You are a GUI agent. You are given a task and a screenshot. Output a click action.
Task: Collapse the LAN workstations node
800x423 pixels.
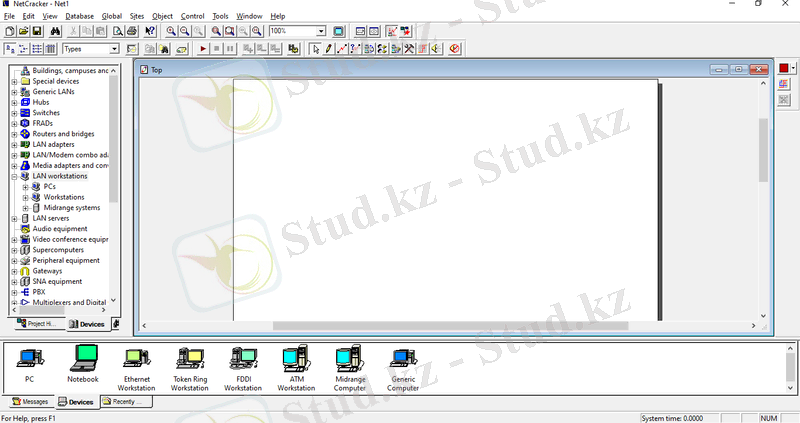coord(14,177)
